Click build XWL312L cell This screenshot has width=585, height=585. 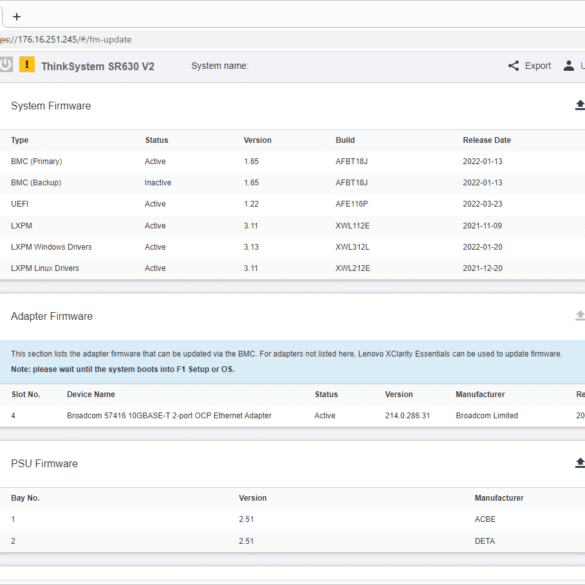[352, 247]
